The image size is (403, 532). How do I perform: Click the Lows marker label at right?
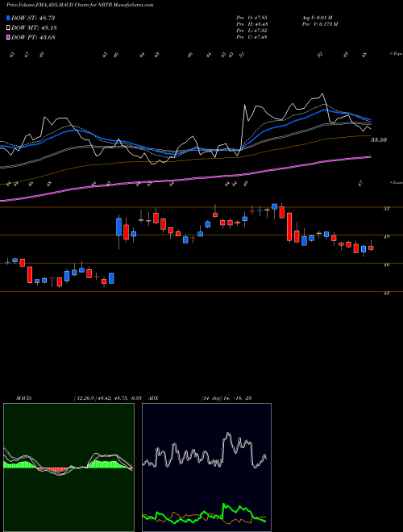tap(396, 182)
